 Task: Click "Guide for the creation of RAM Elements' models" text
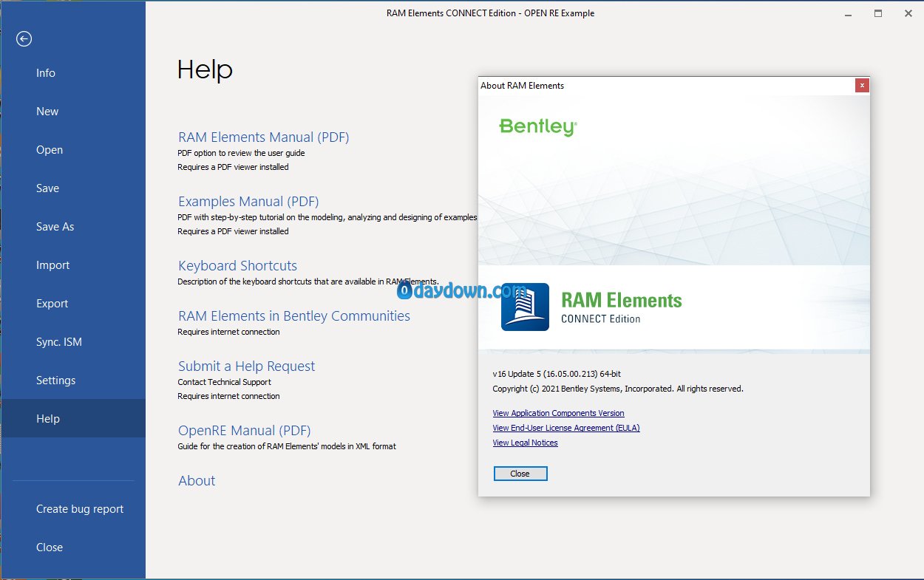(x=287, y=446)
